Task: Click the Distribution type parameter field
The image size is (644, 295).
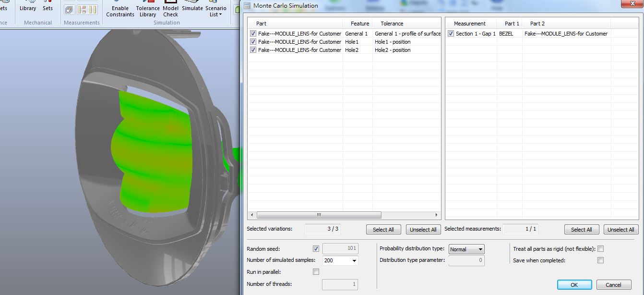Action: pos(466,260)
